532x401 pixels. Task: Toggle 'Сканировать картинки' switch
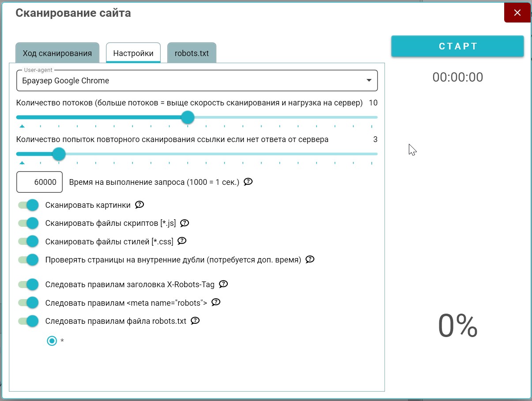click(29, 205)
